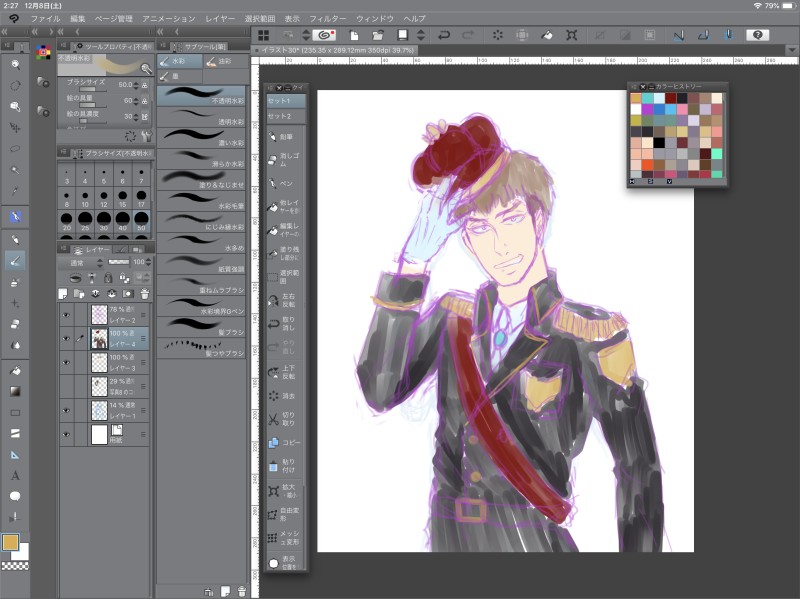Show the hidden 29% layer
This screenshot has height=599, width=800.
pos(66,386)
